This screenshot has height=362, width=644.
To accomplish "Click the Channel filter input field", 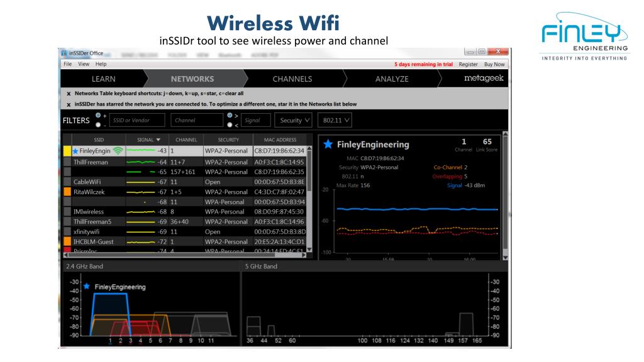I will (197, 120).
